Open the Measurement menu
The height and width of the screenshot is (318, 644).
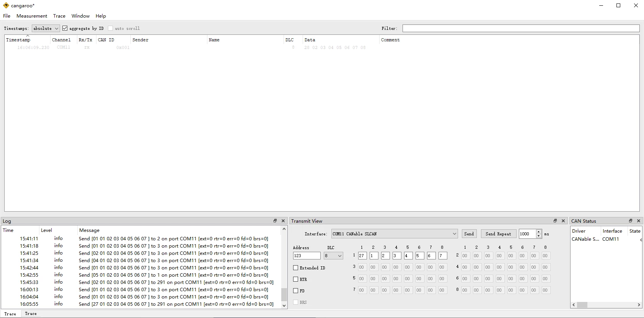point(32,16)
